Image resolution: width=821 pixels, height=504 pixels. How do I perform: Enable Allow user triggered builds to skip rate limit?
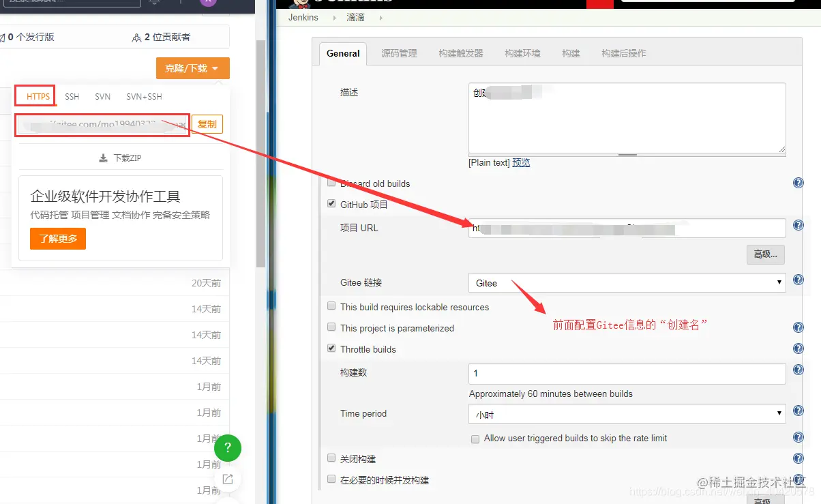[x=475, y=439]
